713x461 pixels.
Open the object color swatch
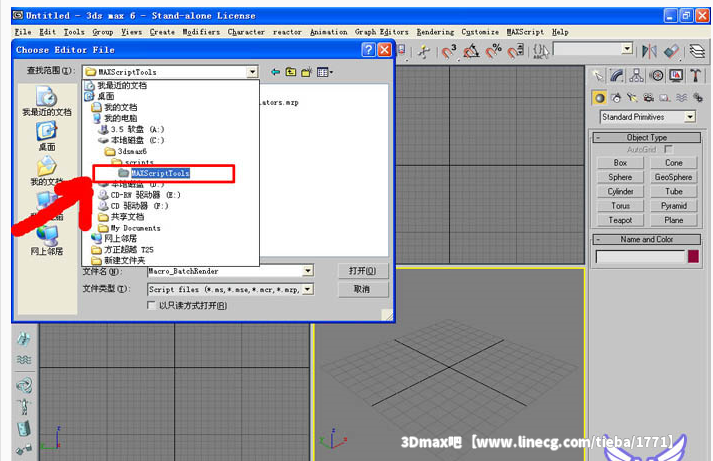pos(693,256)
